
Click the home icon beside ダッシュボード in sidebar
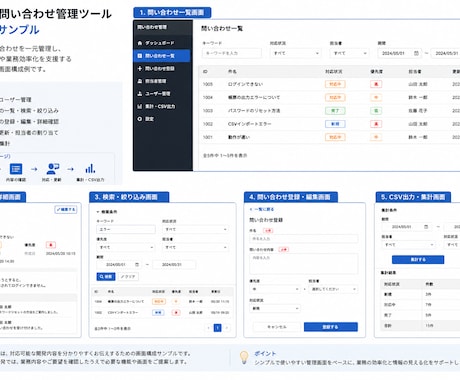[x=140, y=43]
